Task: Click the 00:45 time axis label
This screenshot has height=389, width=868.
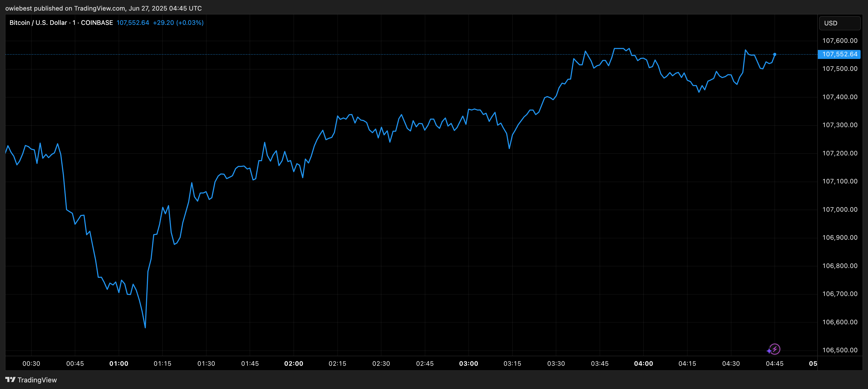Action: click(x=75, y=364)
